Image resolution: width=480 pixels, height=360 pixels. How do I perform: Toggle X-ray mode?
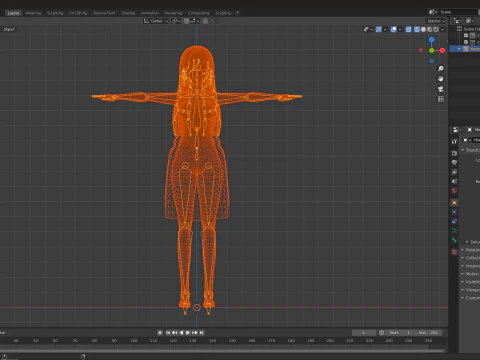408,29
